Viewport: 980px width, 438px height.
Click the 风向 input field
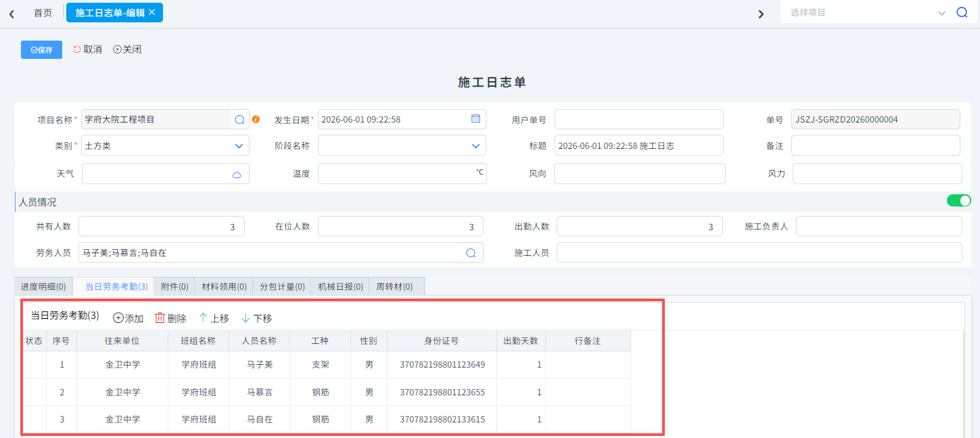coord(640,174)
